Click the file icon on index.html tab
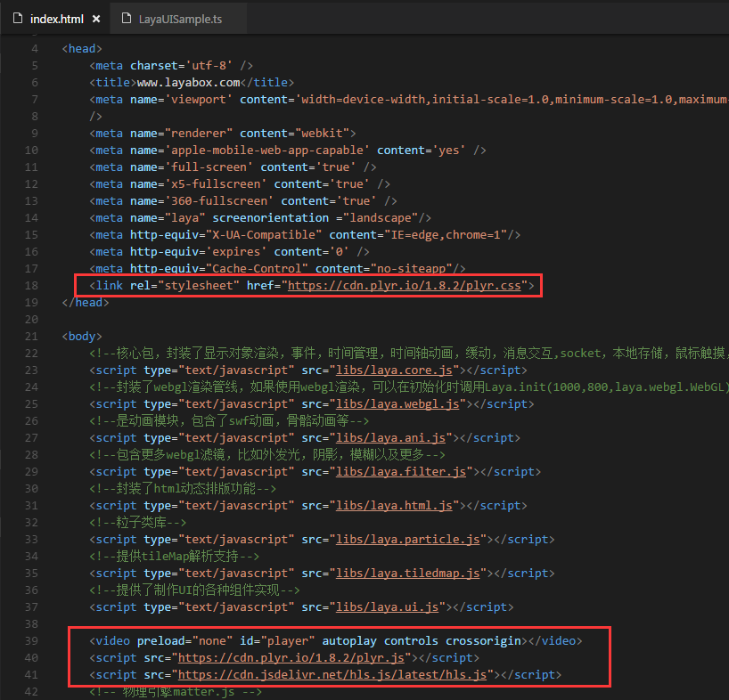 [17, 19]
